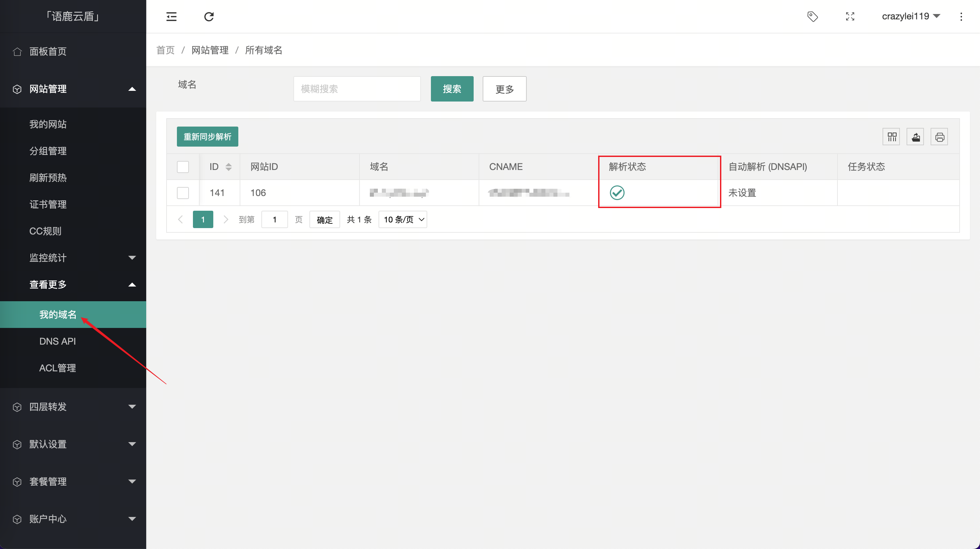This screenshot has width=980, height=549.
Task: Collapse the 网站管理 menu arrow
Action: click(132, 89)
